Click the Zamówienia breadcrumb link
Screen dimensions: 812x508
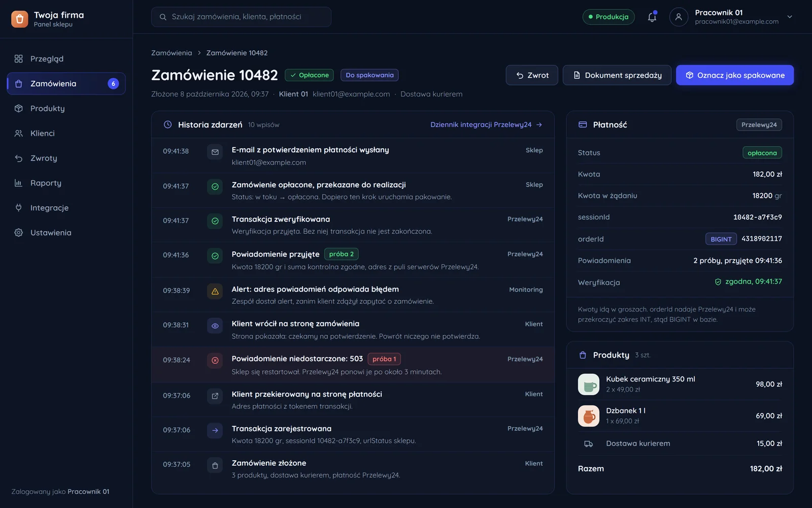coord(172,53)
